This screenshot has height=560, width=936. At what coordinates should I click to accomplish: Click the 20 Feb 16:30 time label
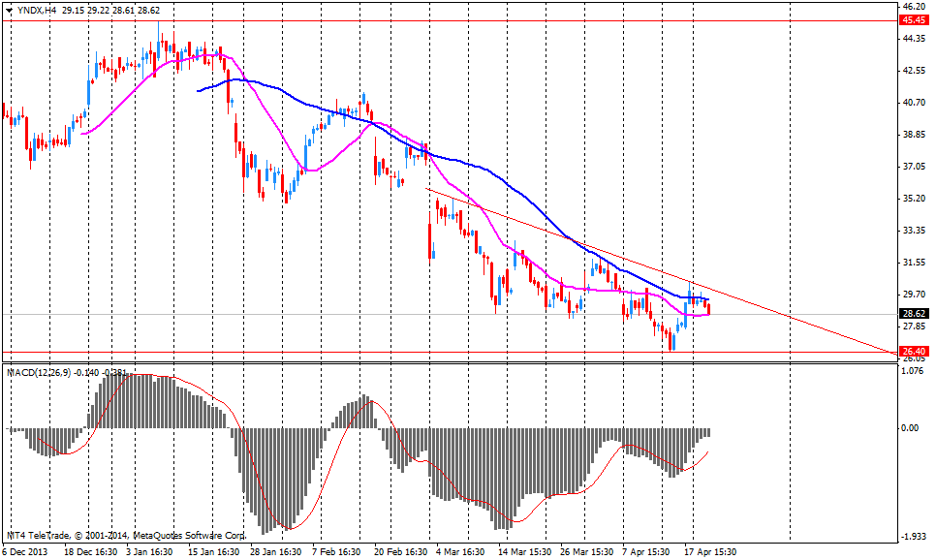(401, 552)
